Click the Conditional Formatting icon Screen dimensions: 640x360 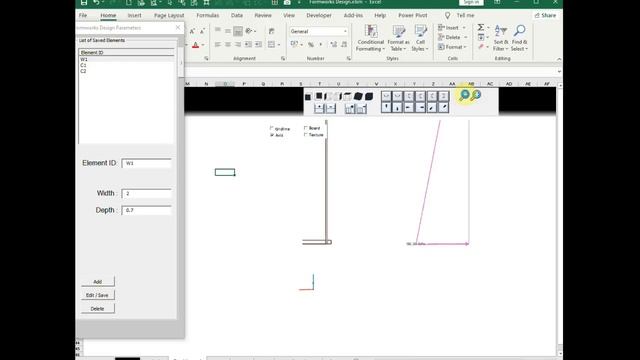pos(371,31)
